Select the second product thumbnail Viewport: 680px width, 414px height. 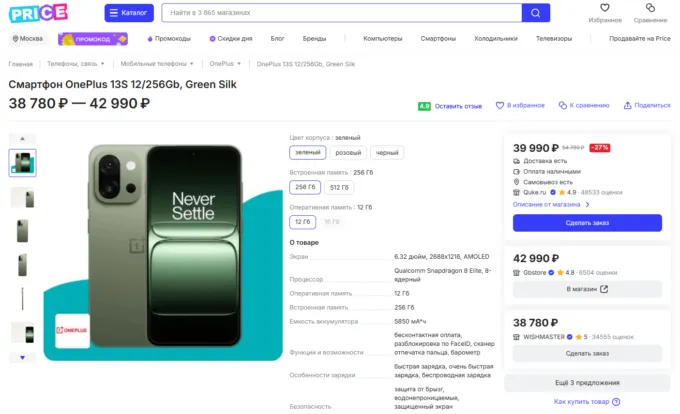(x=23, y=198)
